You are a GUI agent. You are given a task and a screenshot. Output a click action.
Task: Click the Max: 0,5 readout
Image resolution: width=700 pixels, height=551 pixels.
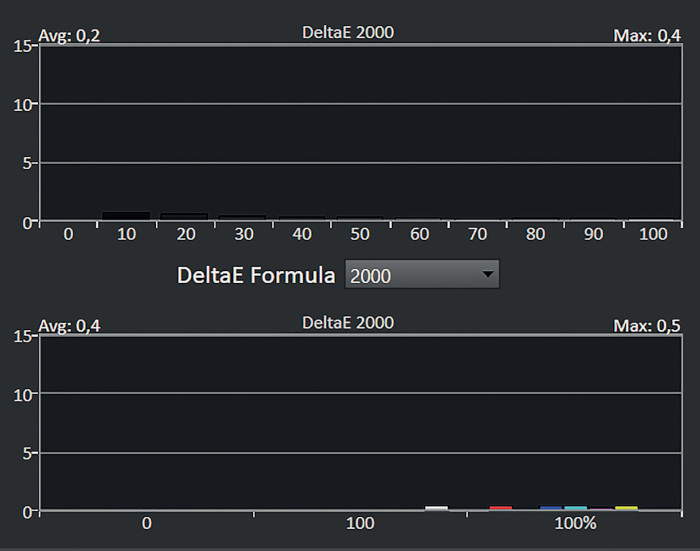(646, 326)
